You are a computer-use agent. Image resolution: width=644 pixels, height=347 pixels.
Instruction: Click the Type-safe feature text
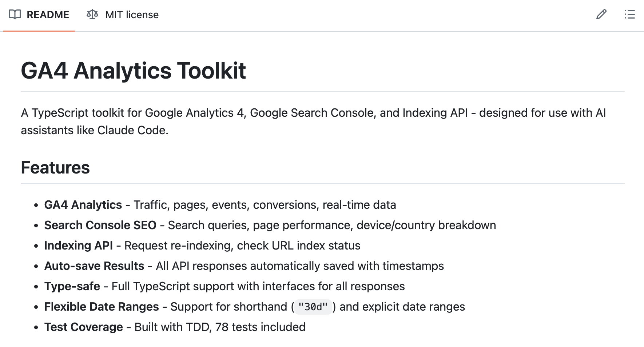(x=72, y=286)
